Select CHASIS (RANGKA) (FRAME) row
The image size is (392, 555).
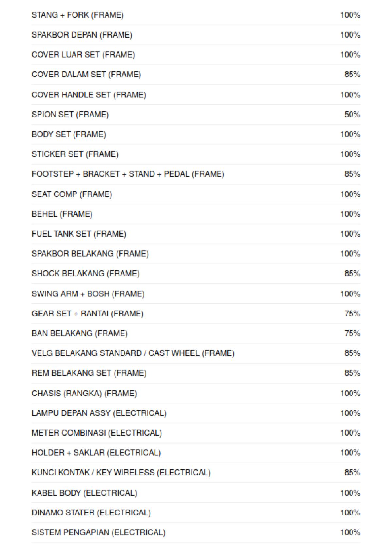[x=84, y=393]
